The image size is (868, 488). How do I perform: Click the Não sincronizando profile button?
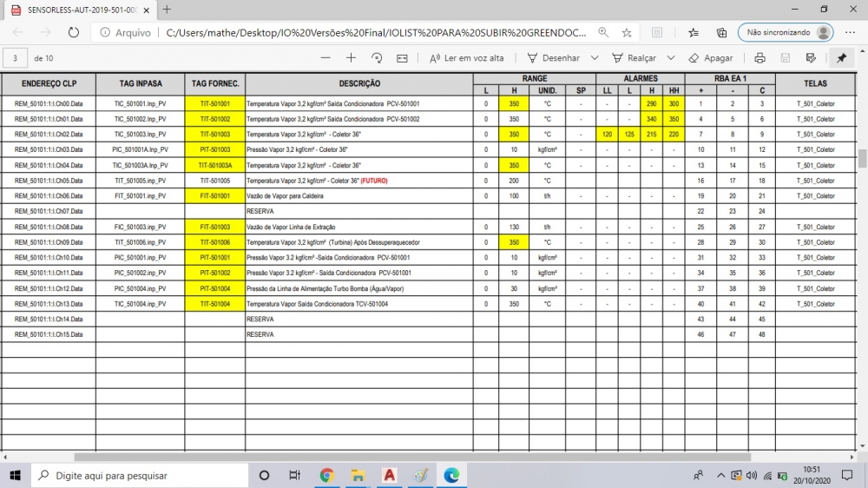(x=786, y=32)
